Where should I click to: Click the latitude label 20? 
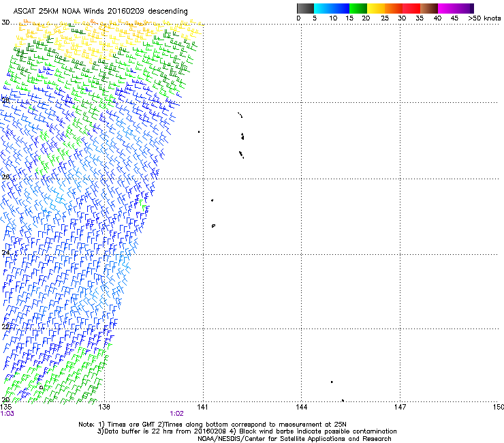click(5, 399)
